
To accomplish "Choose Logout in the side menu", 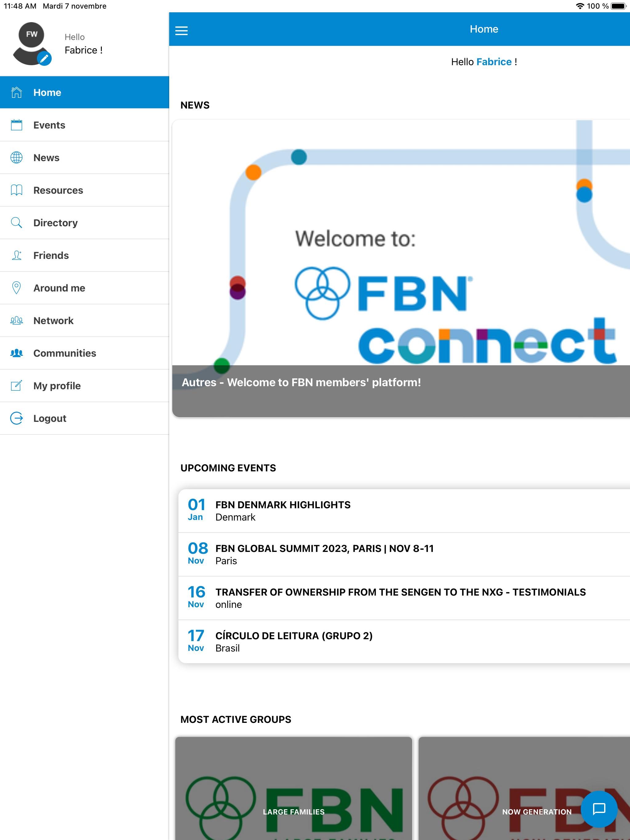I will [84, 418].
